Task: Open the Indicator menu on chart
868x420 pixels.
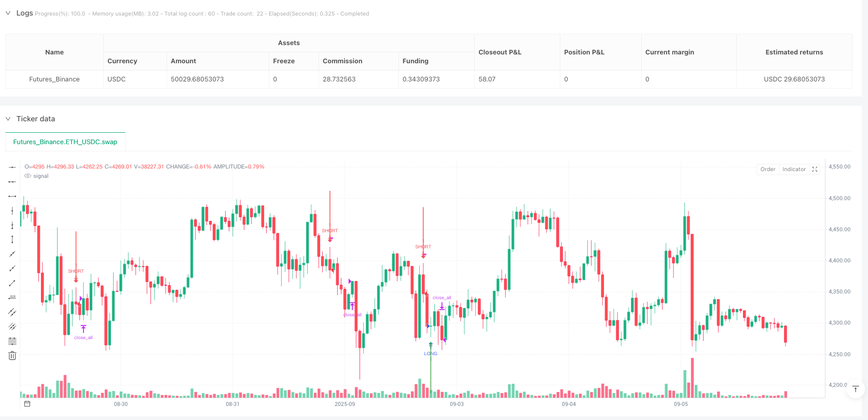Action: [x=794, y=170]
